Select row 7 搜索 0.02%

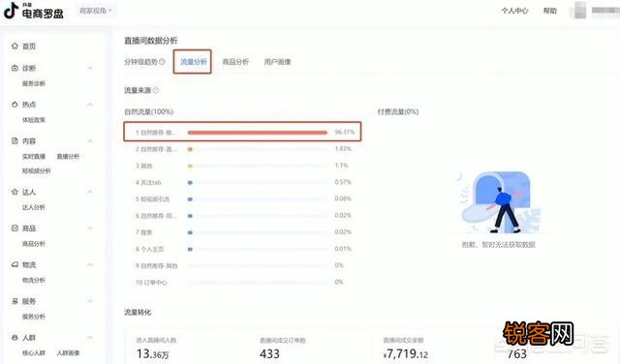243,232
